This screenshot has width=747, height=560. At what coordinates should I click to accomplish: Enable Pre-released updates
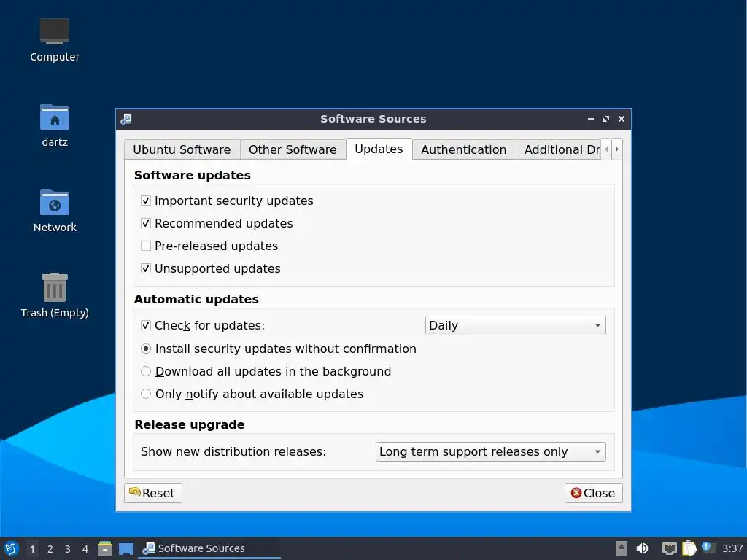(146, 246)
